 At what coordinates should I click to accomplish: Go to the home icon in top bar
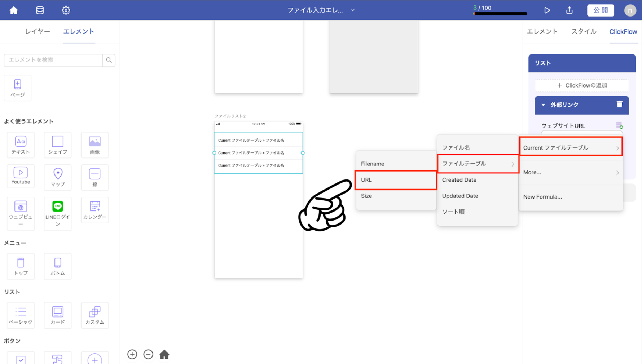click(x=14, y=10)
